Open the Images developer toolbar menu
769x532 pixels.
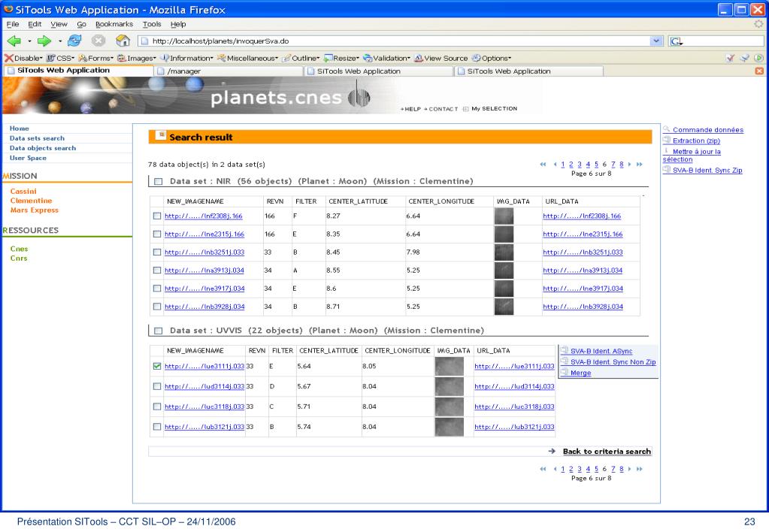(136, 58)
